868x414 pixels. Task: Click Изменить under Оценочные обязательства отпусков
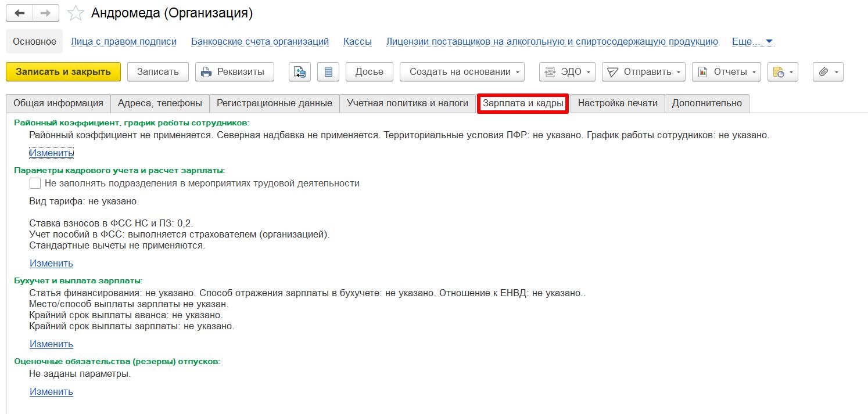pos(51,392)
